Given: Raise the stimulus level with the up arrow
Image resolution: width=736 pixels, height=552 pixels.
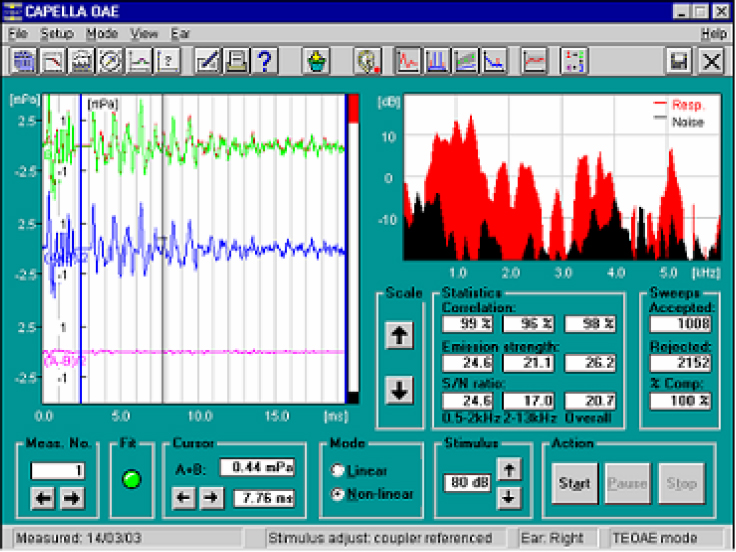Looking at the screenshot, I should (x=509, y=470).
